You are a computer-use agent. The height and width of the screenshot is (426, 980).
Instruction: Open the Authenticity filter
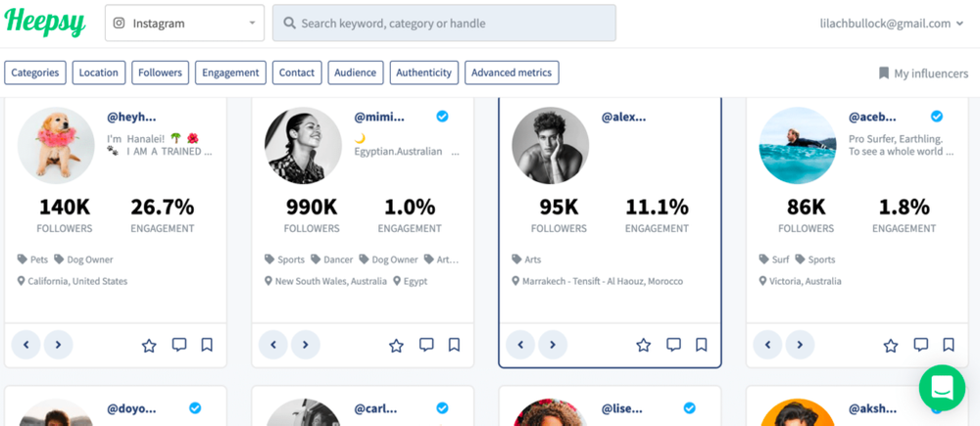[423, 72]
